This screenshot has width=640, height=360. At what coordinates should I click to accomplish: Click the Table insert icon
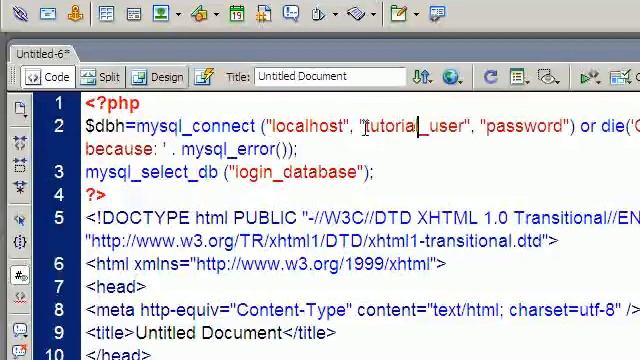pyautogui.click(x=107, y=14)
